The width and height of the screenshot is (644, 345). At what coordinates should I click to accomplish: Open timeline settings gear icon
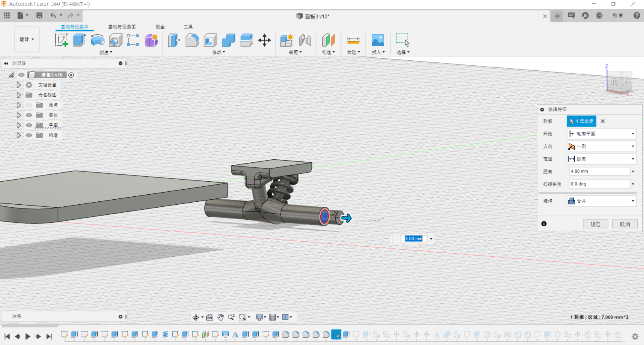[x=635, y=336]
